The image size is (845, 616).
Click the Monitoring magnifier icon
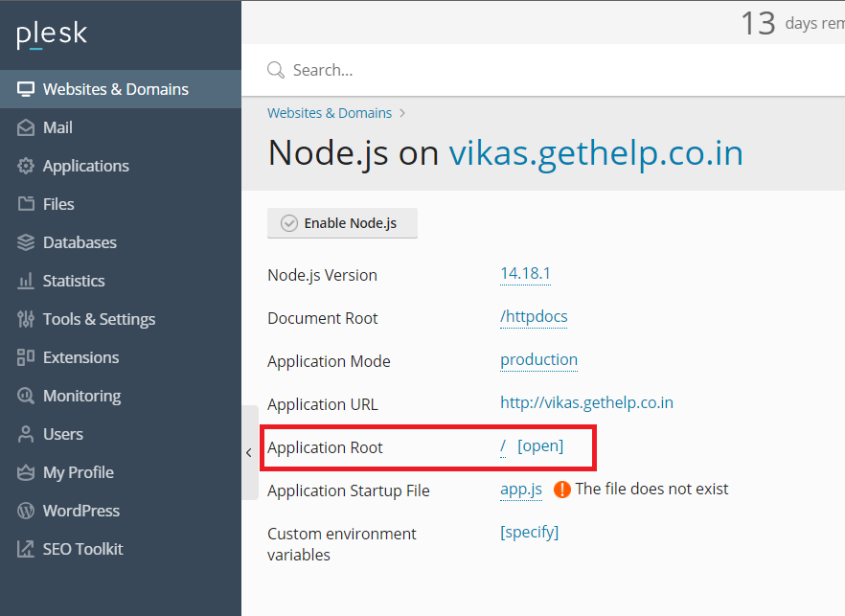tap(25, 396)
